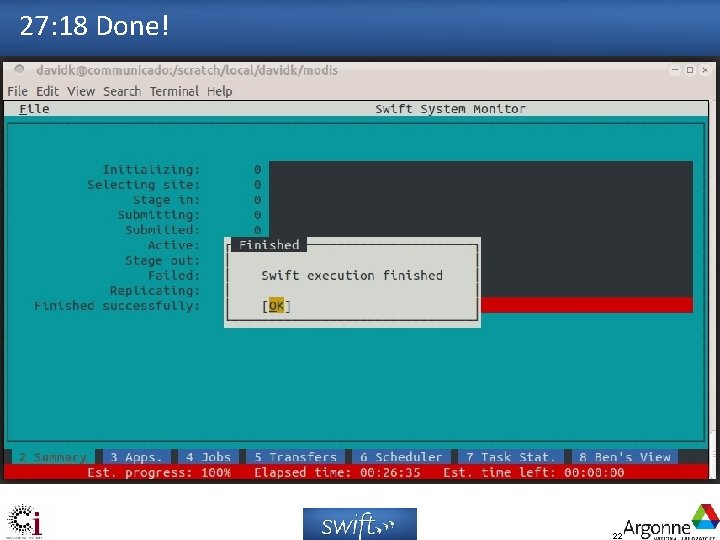
Task: Open the Help menu
Action: (x=219, y=92)
